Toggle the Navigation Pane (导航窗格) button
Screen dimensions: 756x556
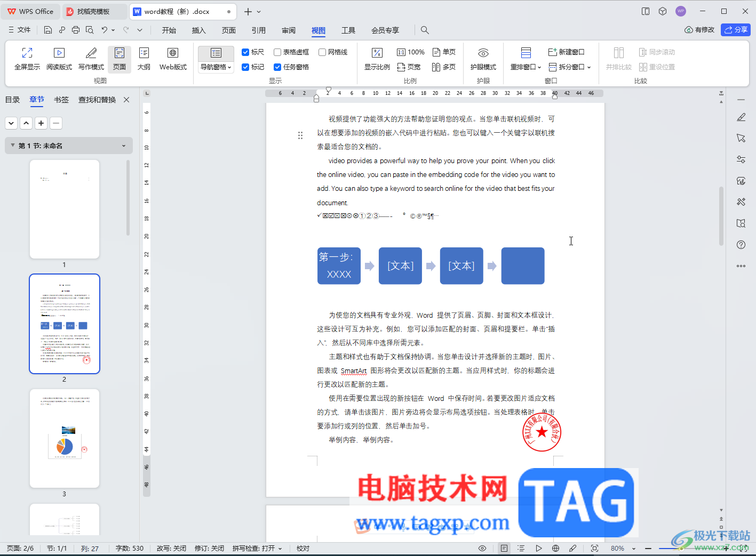[x=216, y=53]
